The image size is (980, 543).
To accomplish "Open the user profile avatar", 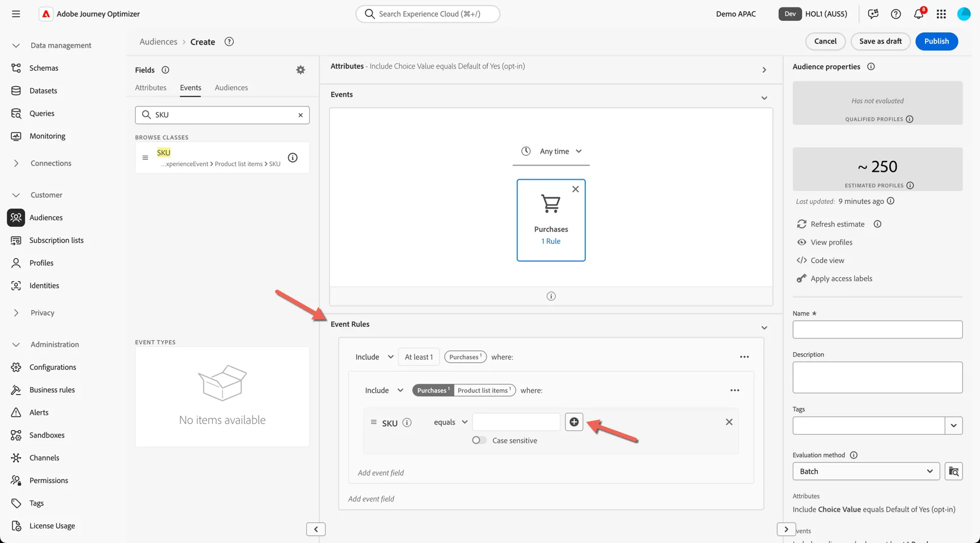I will point(964,14).
